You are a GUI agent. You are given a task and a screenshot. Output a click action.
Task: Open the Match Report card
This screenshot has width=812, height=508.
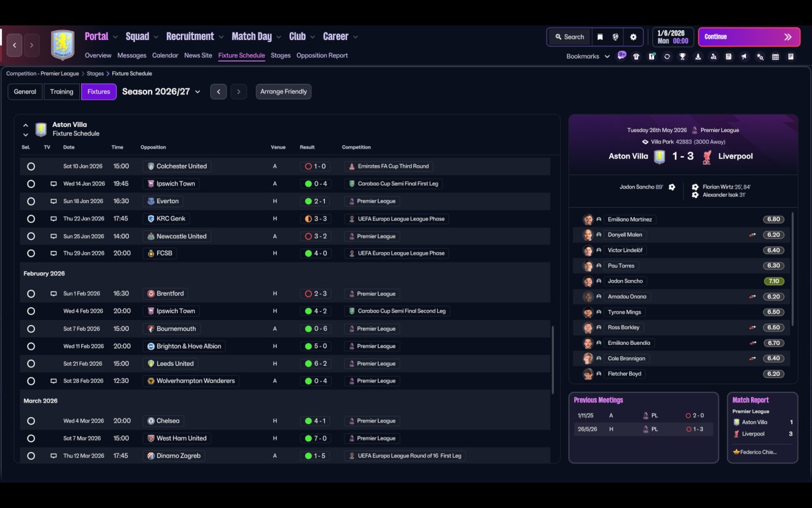(763, 428)
